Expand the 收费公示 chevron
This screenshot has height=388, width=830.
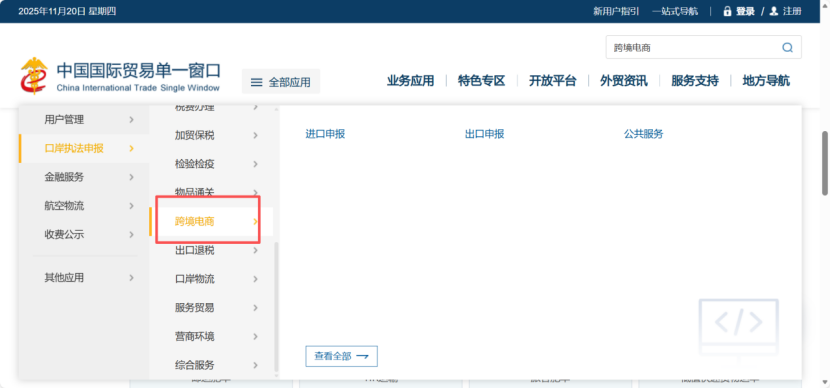(x=131, y=234)
